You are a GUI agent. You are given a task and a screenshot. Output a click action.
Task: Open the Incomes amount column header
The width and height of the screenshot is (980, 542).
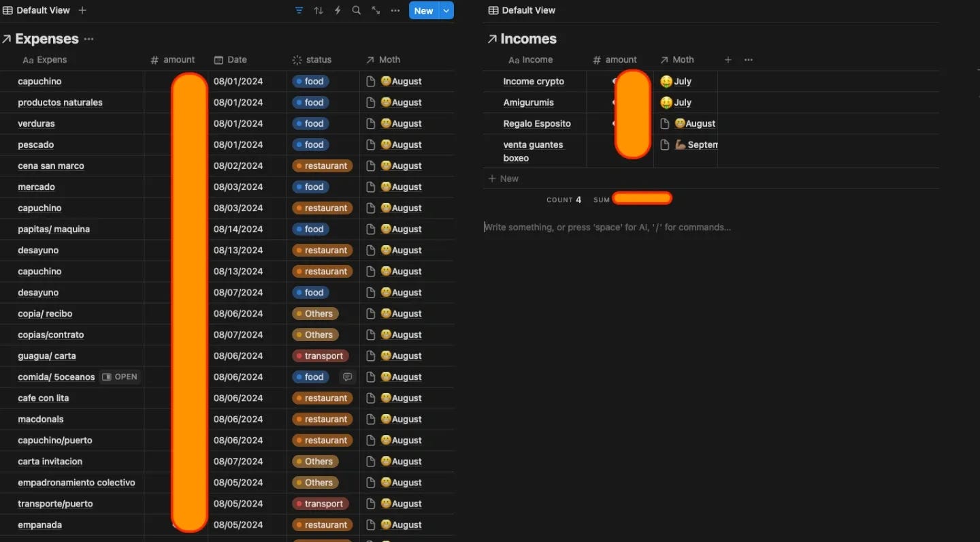615,60
